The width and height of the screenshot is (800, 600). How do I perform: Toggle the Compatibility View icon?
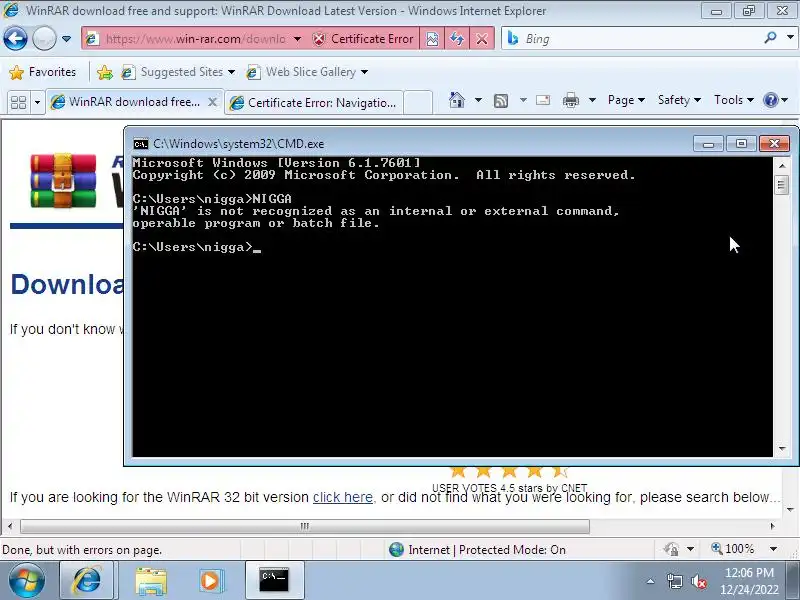pos(432,39)
